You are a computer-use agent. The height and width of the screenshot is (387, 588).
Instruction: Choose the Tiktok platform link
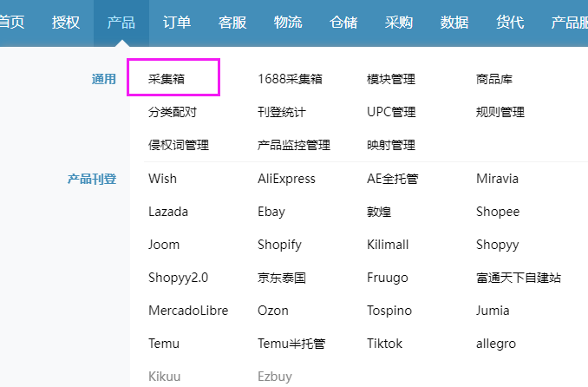coord(384,344)
